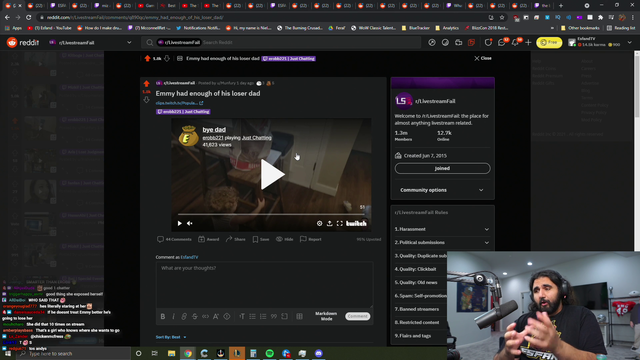Open the Sort By: Best dropdown
The image size is (640, 360).
pyautogui.click(x=171, y=337)
